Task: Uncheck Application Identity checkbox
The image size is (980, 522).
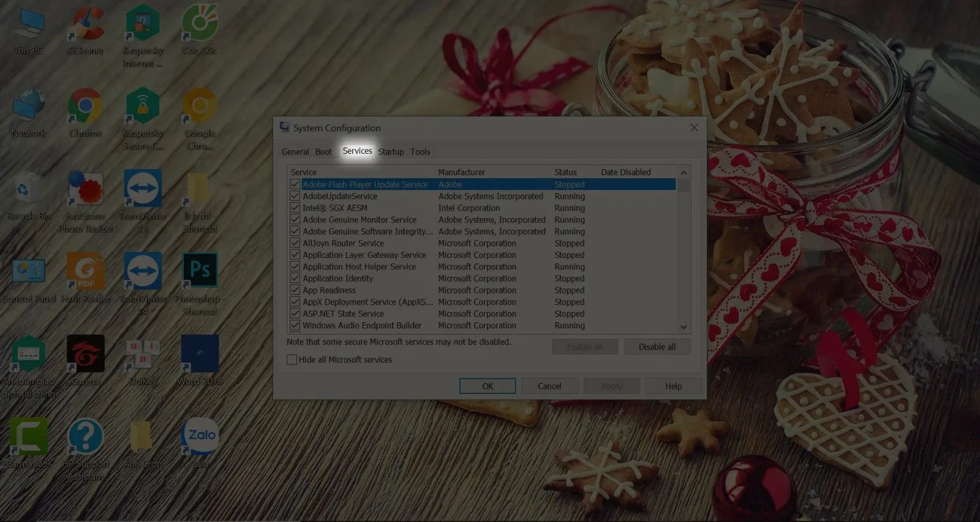Action: (x=295, y=278)
